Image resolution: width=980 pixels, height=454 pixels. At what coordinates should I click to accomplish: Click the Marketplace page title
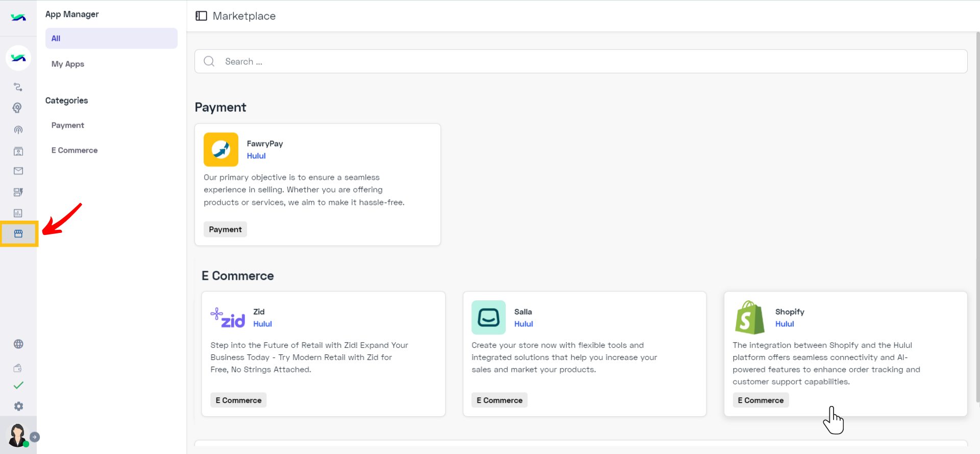point(244,16)
